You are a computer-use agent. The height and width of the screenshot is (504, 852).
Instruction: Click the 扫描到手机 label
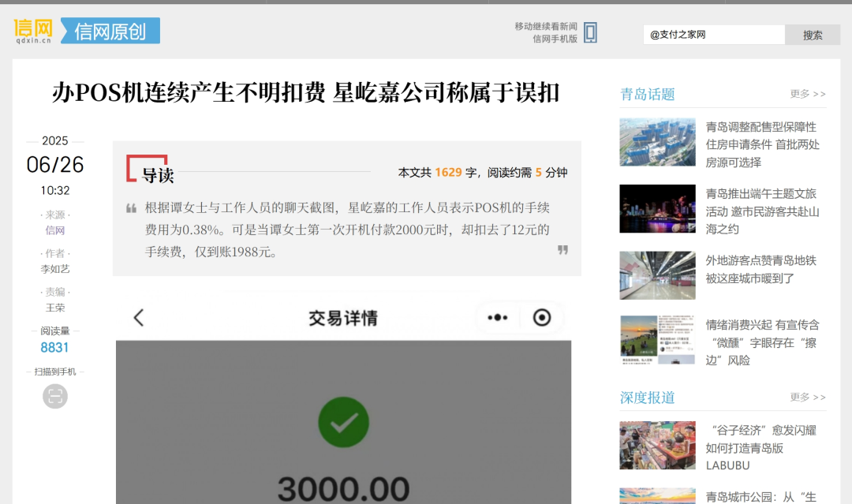coord(55,372)
